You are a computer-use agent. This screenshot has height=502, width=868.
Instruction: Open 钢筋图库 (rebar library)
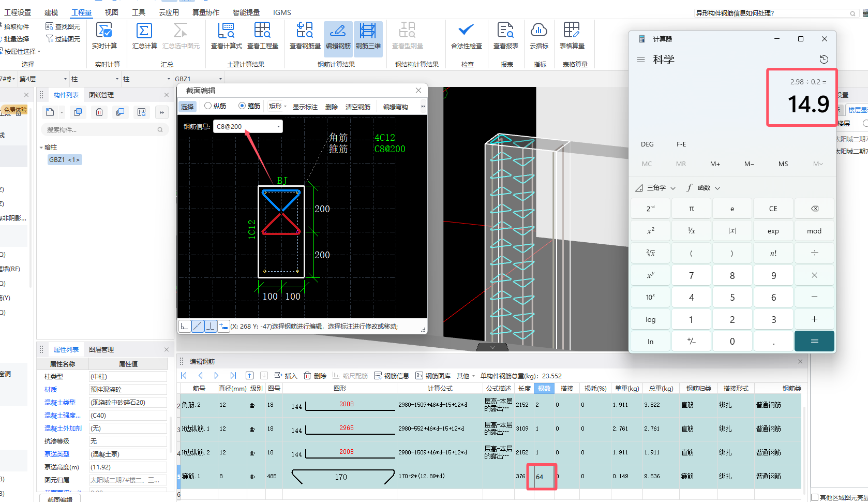pos(433,376)
